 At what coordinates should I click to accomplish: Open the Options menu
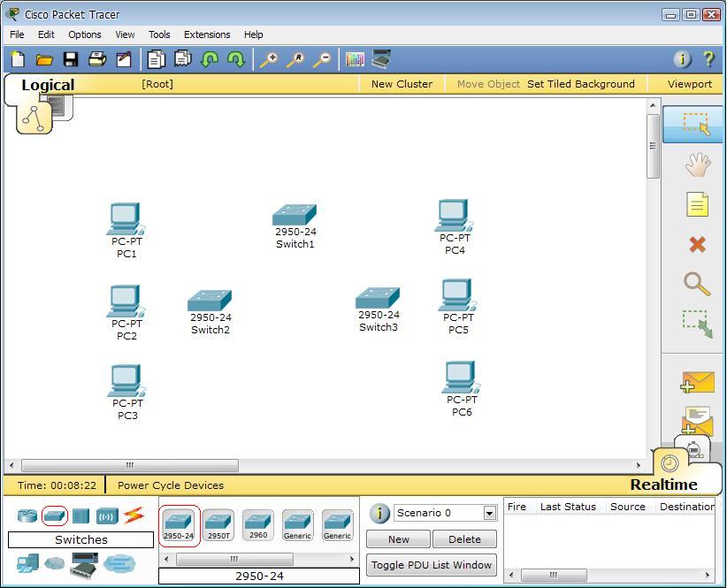coord(84,34)
